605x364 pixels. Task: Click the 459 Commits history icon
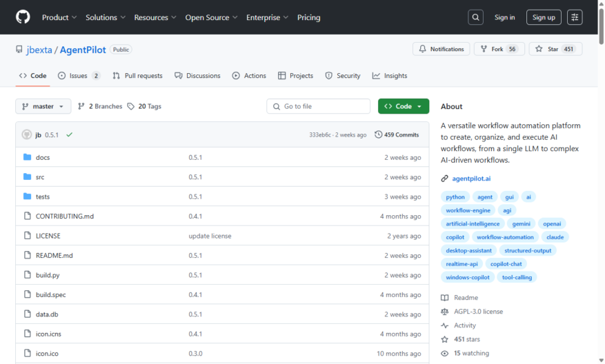pos(378,134)
